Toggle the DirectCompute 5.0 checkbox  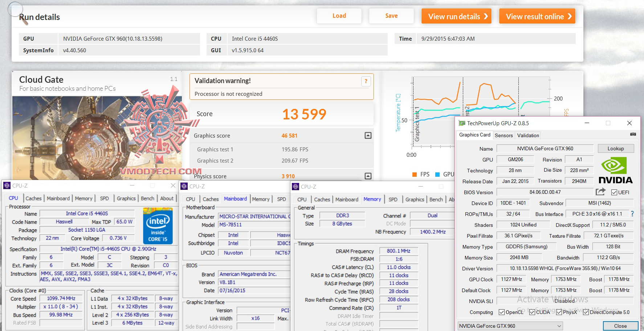coord(586,312)
